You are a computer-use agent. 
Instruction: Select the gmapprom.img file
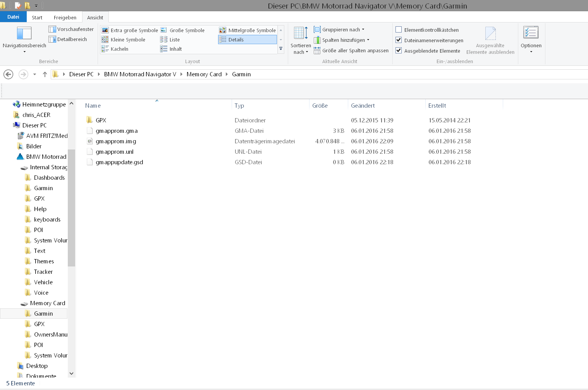pos(116,141)
